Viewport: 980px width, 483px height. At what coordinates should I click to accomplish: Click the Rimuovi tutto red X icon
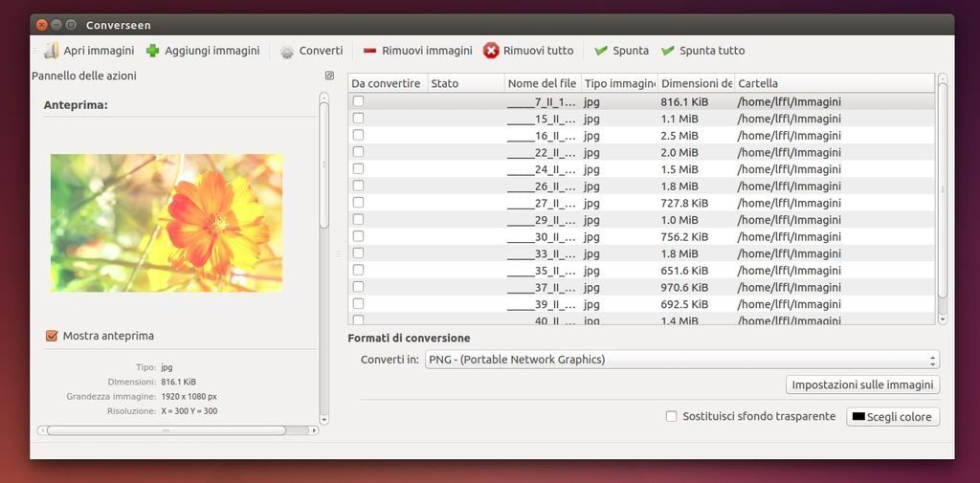click(x=491, y=51)
